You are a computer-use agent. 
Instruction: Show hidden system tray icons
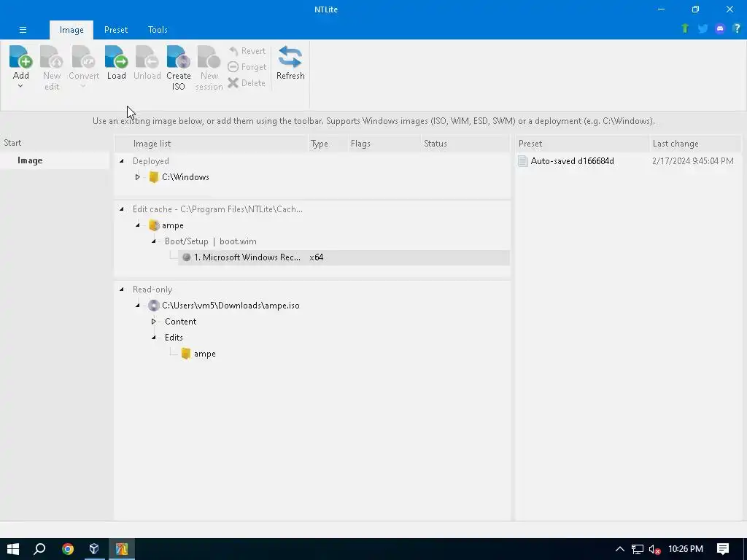click(620, 549)
